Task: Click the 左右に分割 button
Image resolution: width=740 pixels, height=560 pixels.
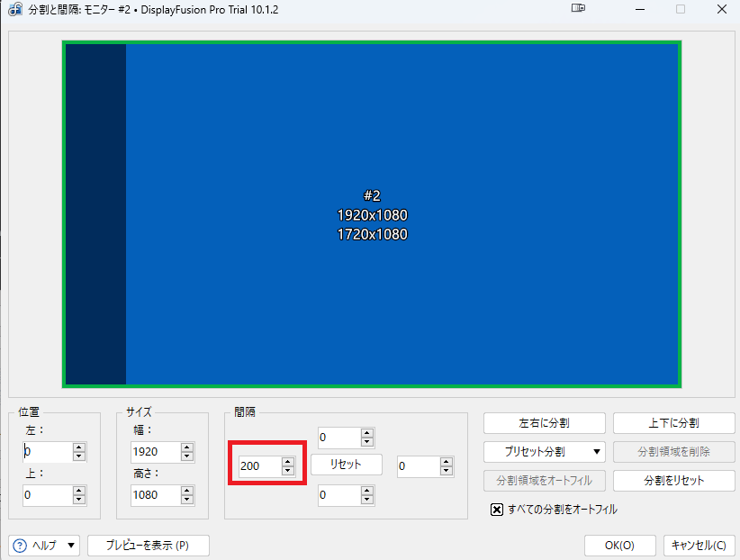Action: pos(544,423)
